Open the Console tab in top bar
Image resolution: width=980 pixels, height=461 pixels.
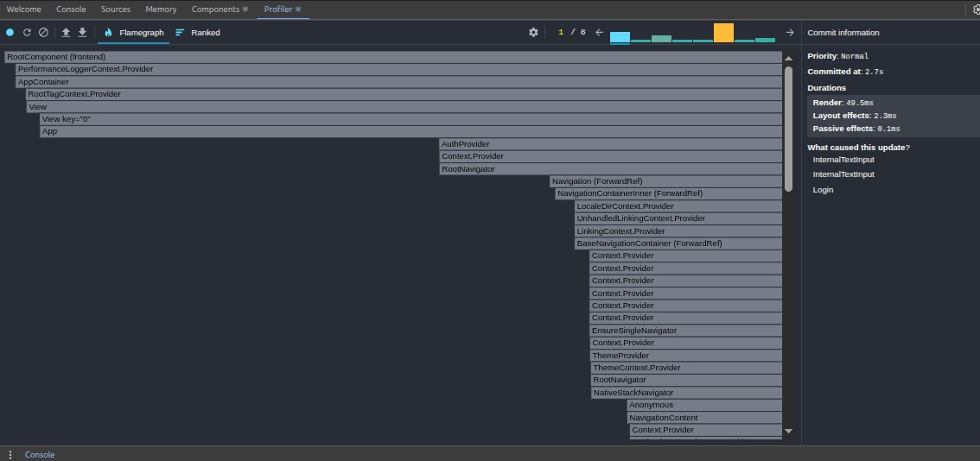pyautogui.click(x=71, y=9)
